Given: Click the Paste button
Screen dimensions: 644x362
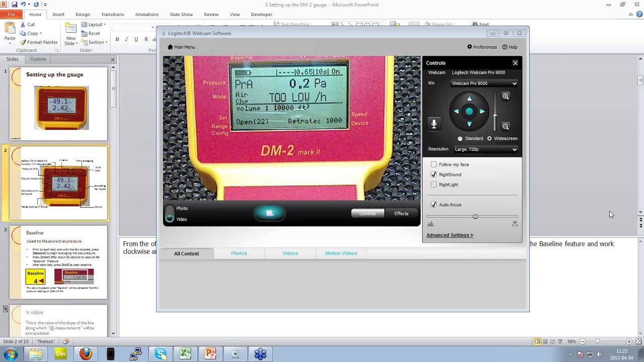Looking at the screenshot, I should click(10, 32).
